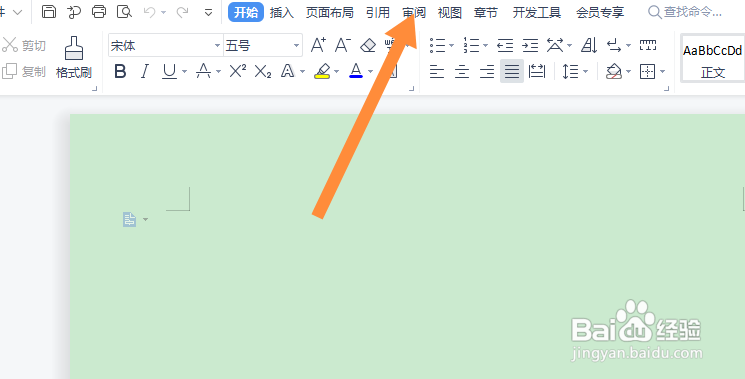This screenshot has width=745, height=379.
Task: Click the Cut (剪切) scissors button
Action: (24, 46)
